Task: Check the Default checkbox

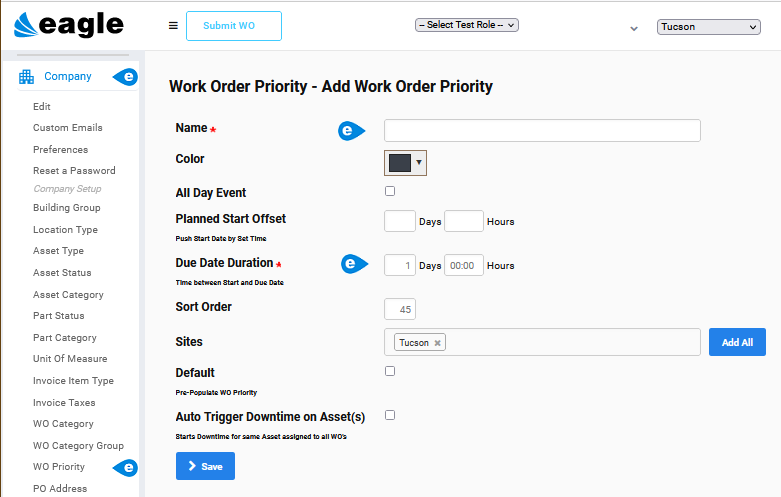Action: tap(390, 371)
